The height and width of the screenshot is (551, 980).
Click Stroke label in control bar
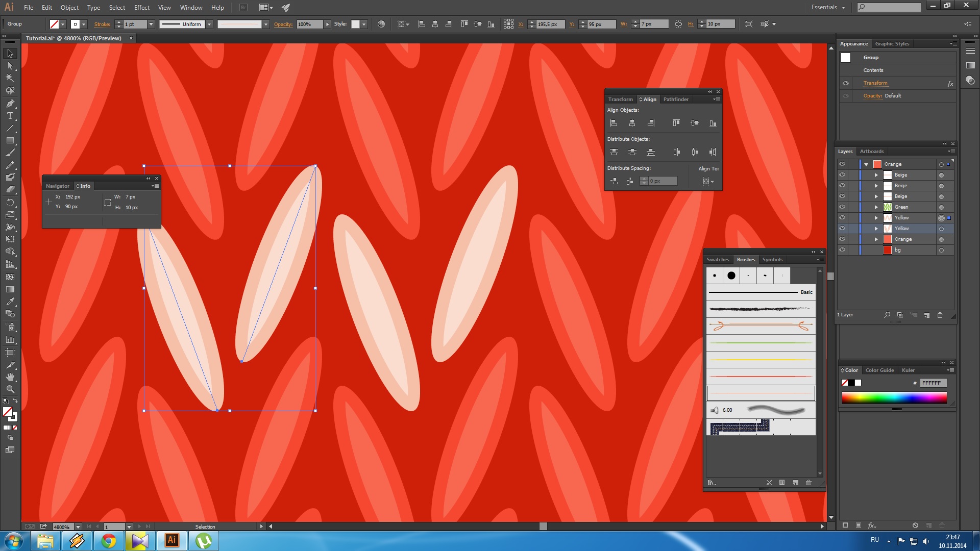pyautogui.click(x=102, y=24)
